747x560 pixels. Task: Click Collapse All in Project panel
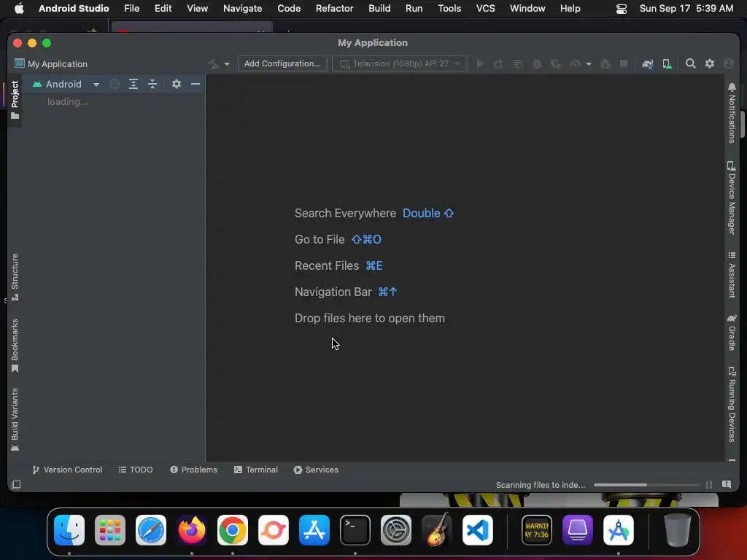point(152,84)
